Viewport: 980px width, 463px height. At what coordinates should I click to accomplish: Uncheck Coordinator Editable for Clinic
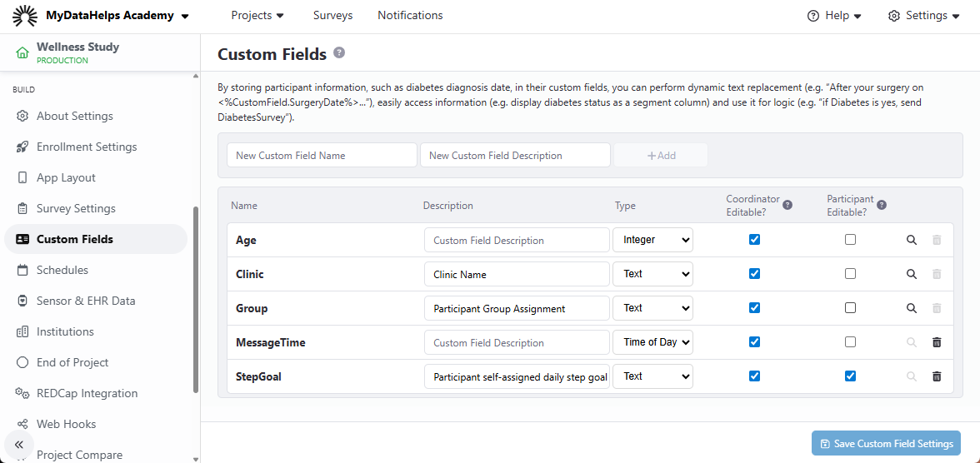754,274
